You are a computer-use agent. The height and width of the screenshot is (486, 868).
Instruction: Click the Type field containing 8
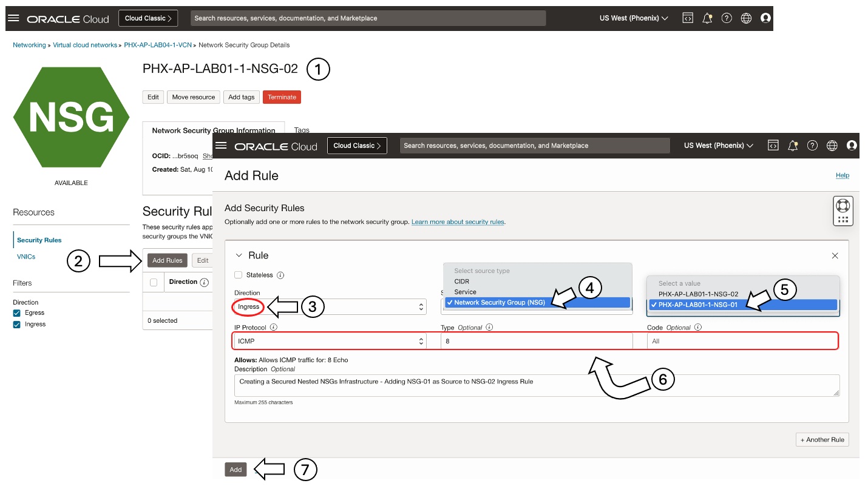(x=537, y=341)
